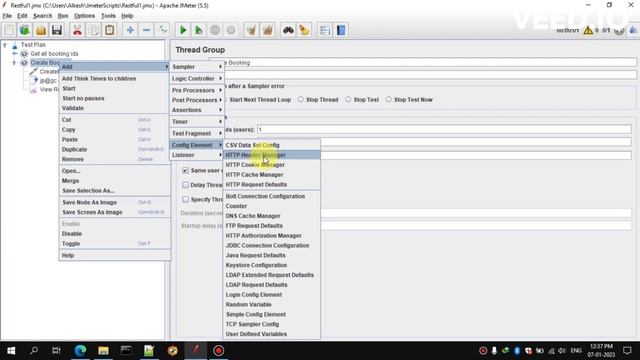Click the Paste clipboard icon
Image resolution: width=640 pixels, height=360 pixels.
[x=109, y=30]
